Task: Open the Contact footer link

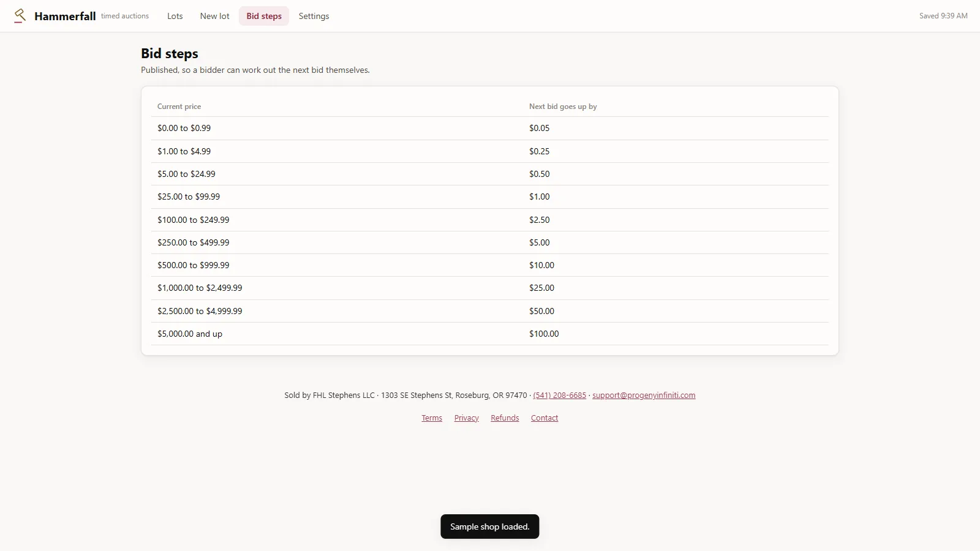Action: [x=545, y=418]
